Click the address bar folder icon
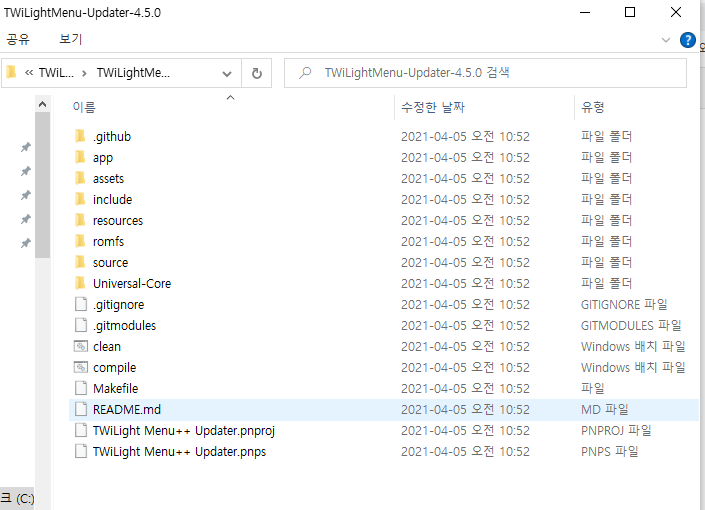Image resolution: width=705 pixels, height=510 pixels. coord(12,72)
